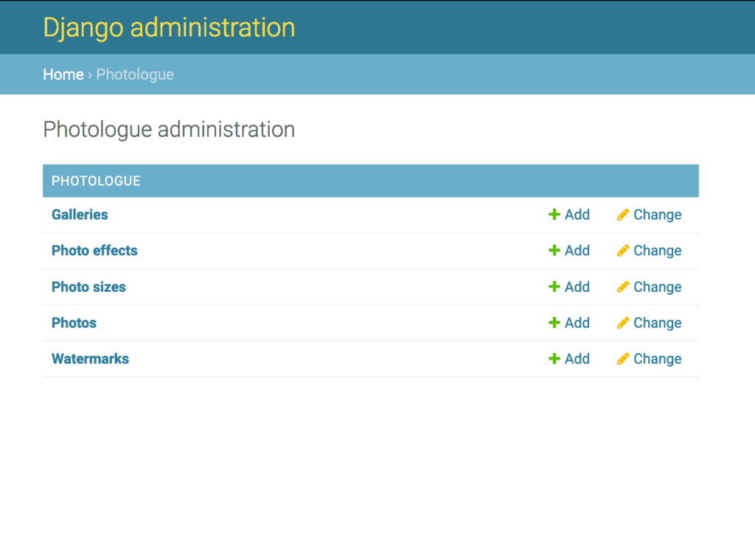Click the green plus icon for Galleries
Screen dimensions: 755x560
(x=554, y=214)
